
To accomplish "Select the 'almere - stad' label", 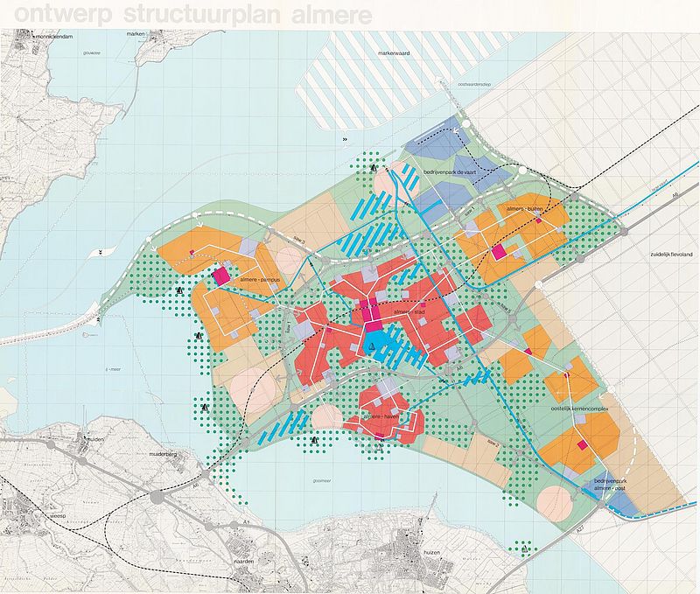I will coord(409,311).
